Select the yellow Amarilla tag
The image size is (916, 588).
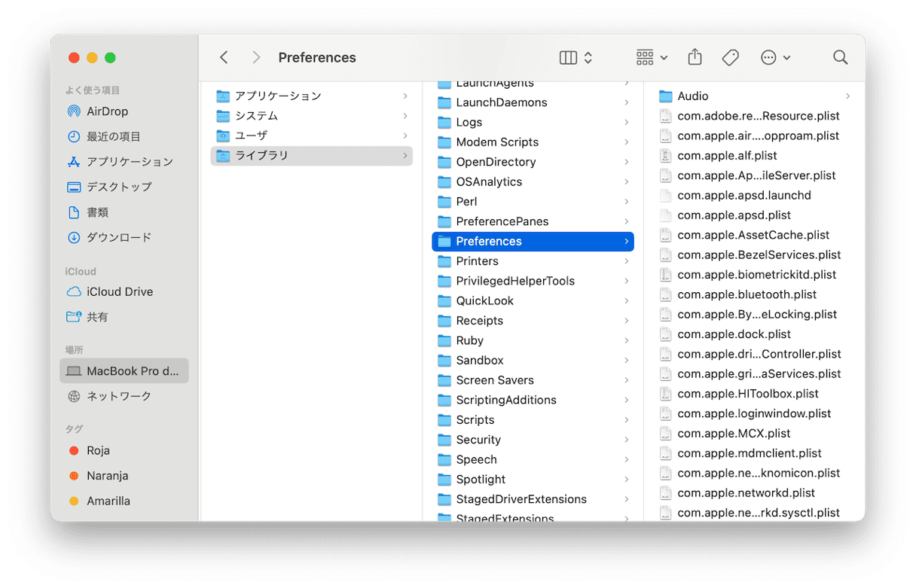pyautogui.click(x=108, y=501)
